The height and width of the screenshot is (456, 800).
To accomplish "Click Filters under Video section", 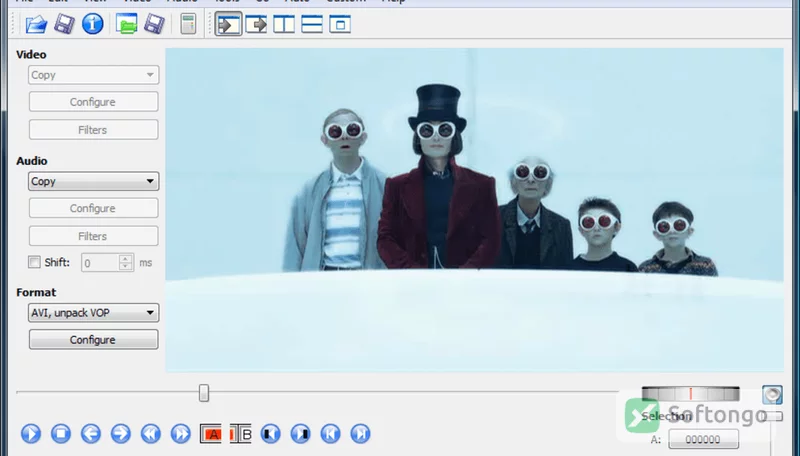I will coord(93,130).
